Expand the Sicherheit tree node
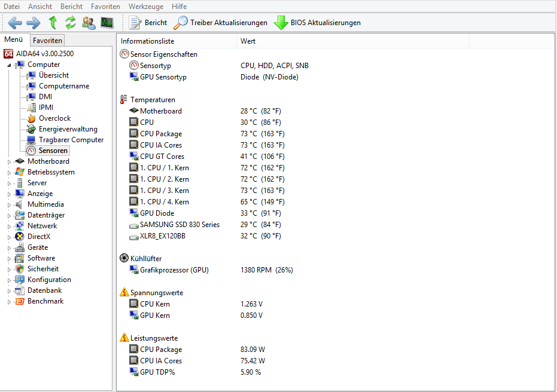The image size is (557, 392). (x=9, y=269)
